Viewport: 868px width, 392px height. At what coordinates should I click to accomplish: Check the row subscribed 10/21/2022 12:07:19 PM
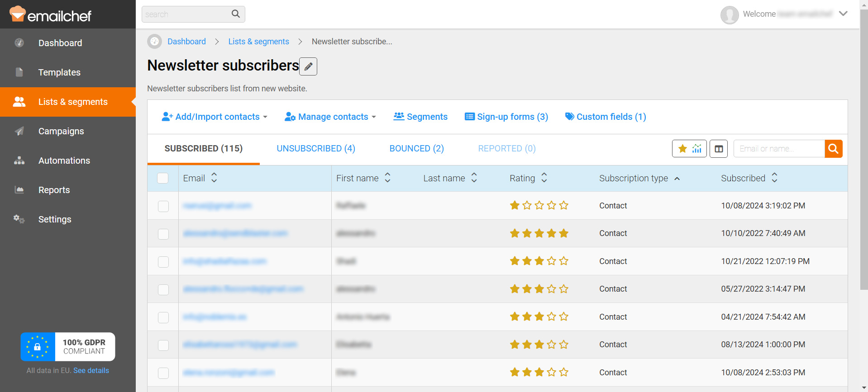(163, 262)
